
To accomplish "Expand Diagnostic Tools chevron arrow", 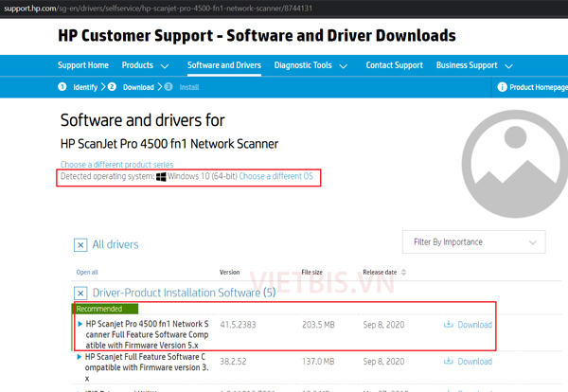I will pyautogui.click(x=343, y=66).
